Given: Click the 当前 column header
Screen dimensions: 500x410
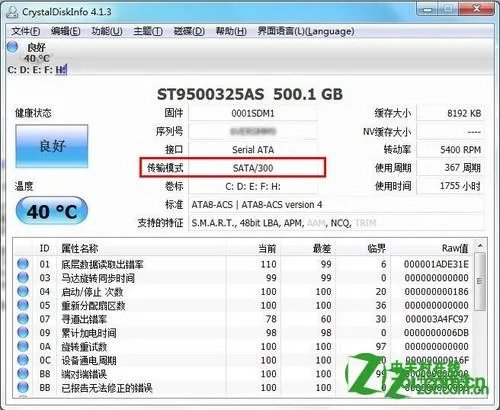Looking at the screenshot, I should pos(253,248).
